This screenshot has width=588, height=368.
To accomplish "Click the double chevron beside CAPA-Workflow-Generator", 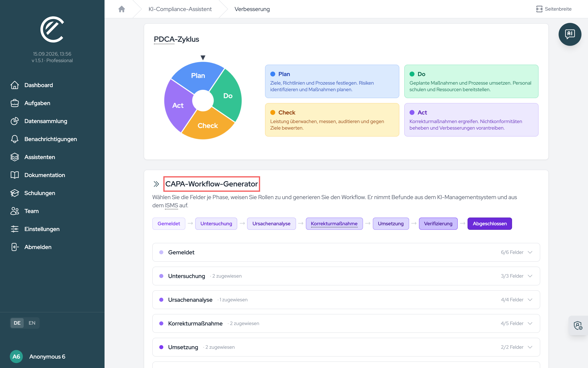I will click(156, 184).
